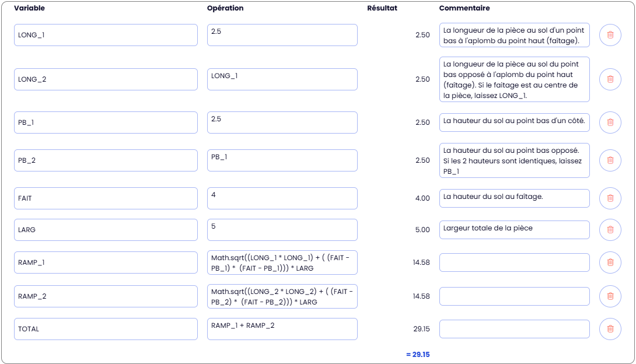Click the empty comment field for RAMP_1
The height and width of the screenshot is (364, 636).
[514, 262]
